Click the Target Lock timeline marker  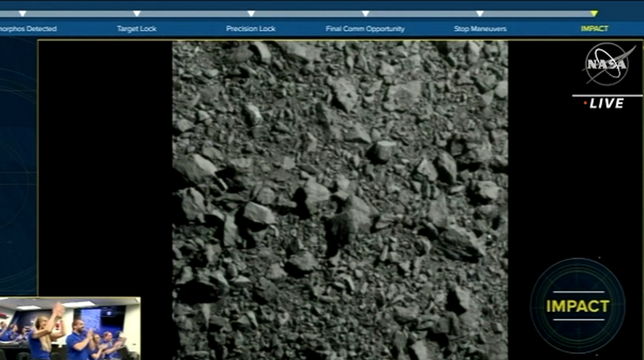click(137, 13)
